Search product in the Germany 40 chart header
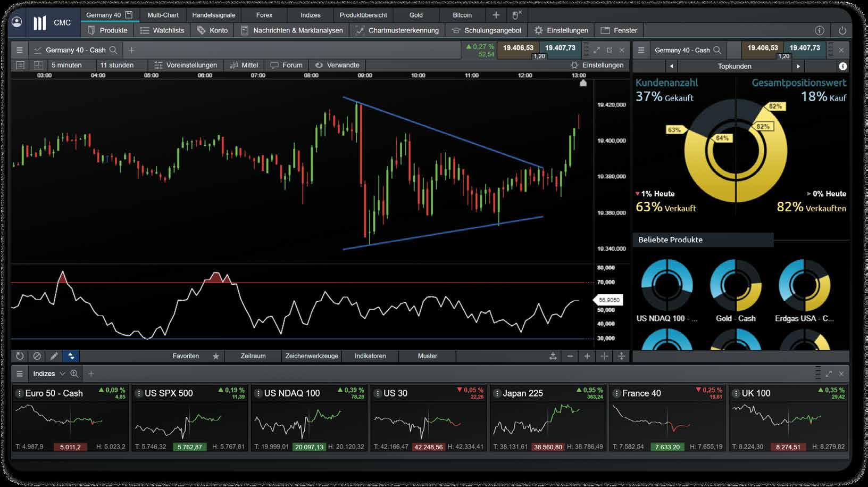This screenshot has width=868, height=487. (113, 50)
